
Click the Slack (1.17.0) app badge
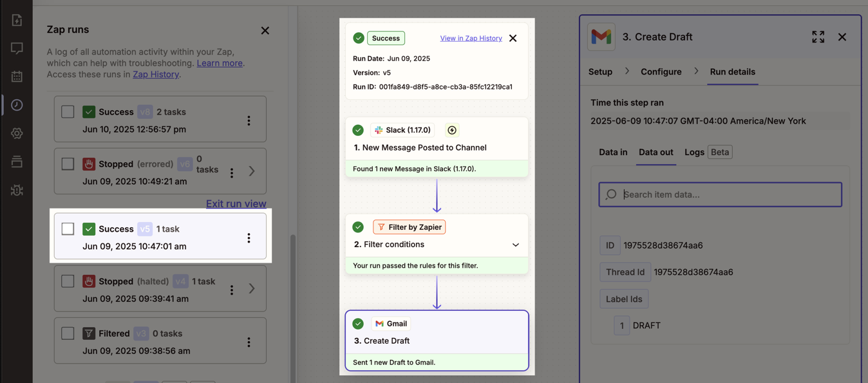click(x=402, y=130)
